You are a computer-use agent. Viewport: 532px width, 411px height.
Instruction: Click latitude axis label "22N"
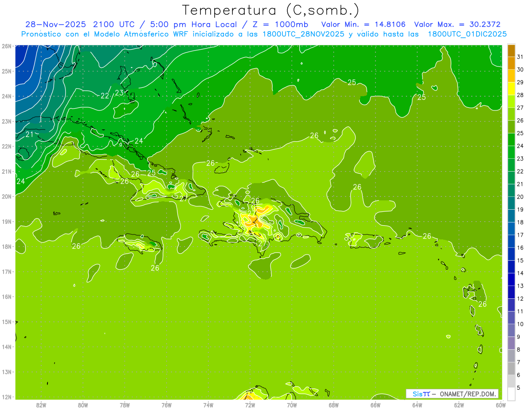click(7, 146)
